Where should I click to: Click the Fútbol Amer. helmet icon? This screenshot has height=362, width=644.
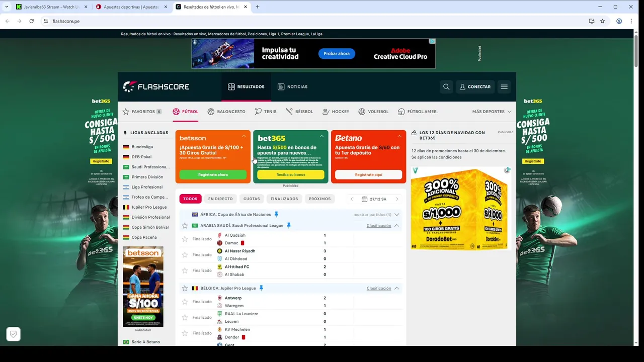(401, 112)
